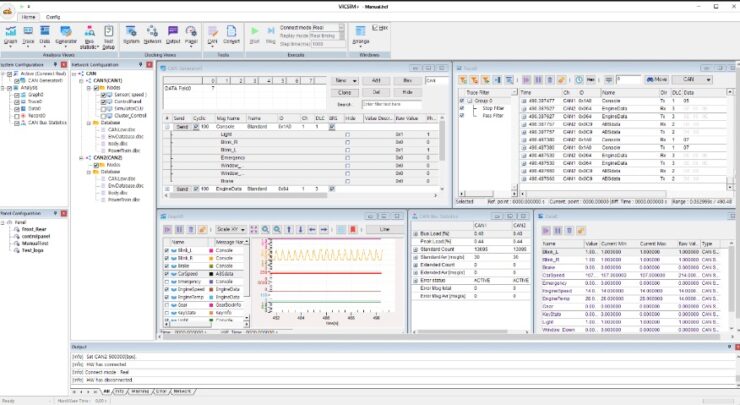Viewport: 740px width, 405px height.
Task: Uncheck ControlPanel node in network tree
Action: (x=101, y=101)
